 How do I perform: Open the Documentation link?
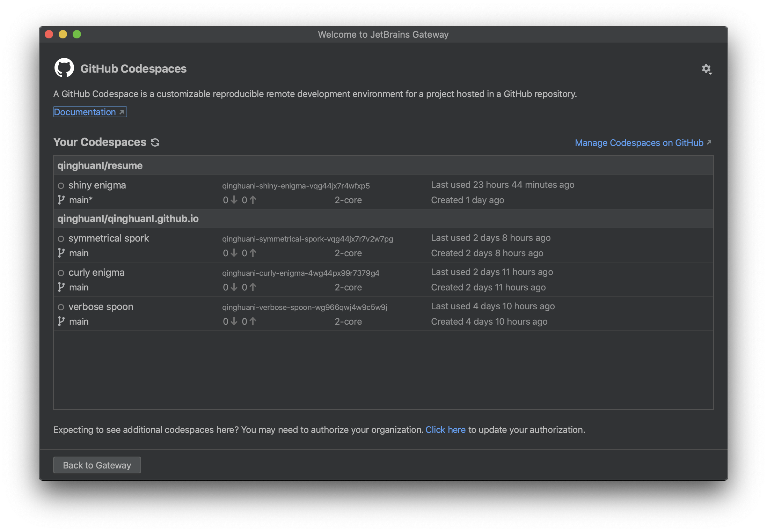(86, 112)
